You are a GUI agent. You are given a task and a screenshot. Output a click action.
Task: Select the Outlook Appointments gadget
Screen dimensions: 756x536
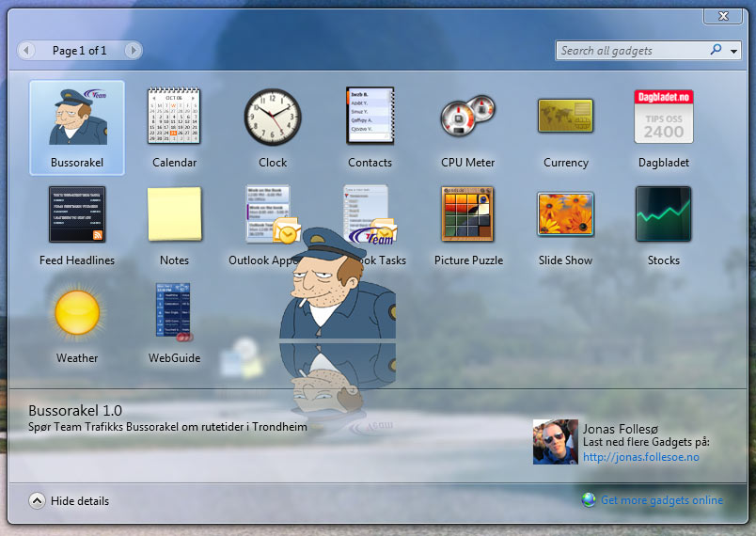[273, 214]
